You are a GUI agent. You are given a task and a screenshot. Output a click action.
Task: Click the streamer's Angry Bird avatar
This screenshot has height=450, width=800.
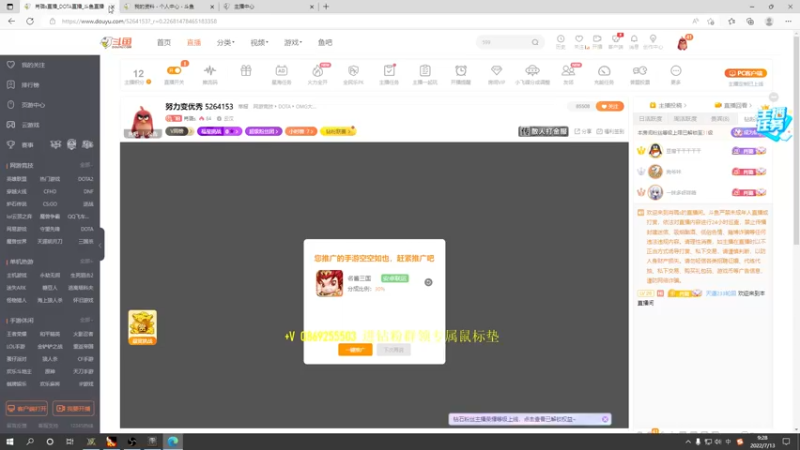(142, 121)
